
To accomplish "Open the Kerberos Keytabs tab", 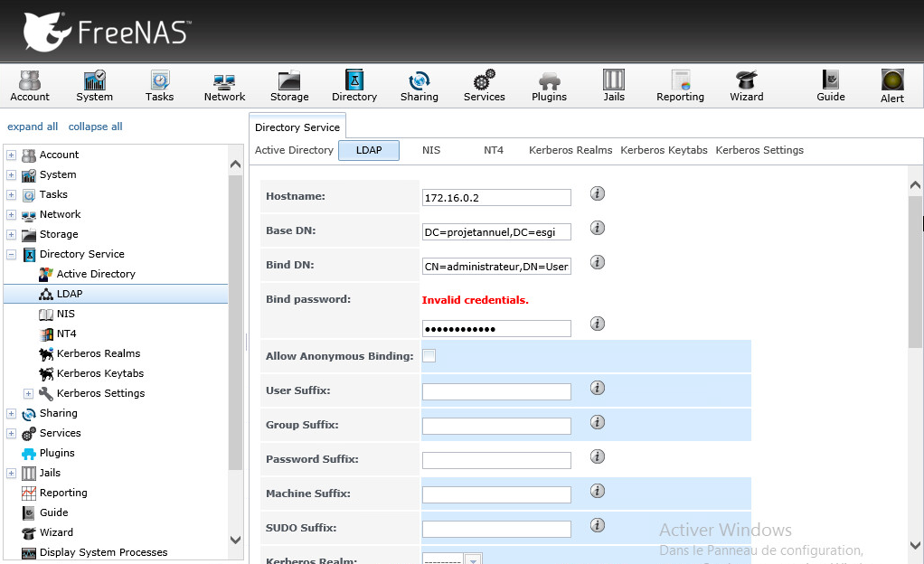I will 664,150.
